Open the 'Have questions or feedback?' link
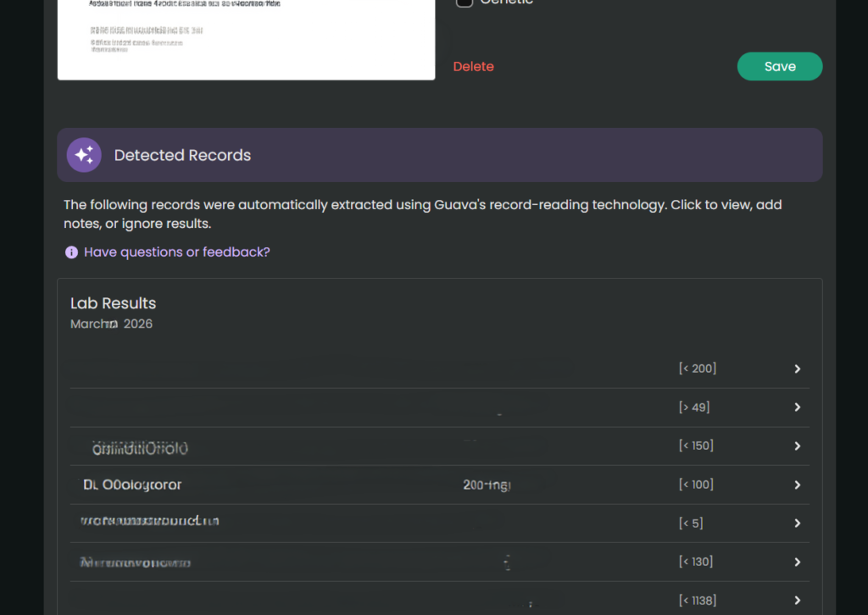Image resolution: width=868 pixels, height=615 pixels. point(176,252)
